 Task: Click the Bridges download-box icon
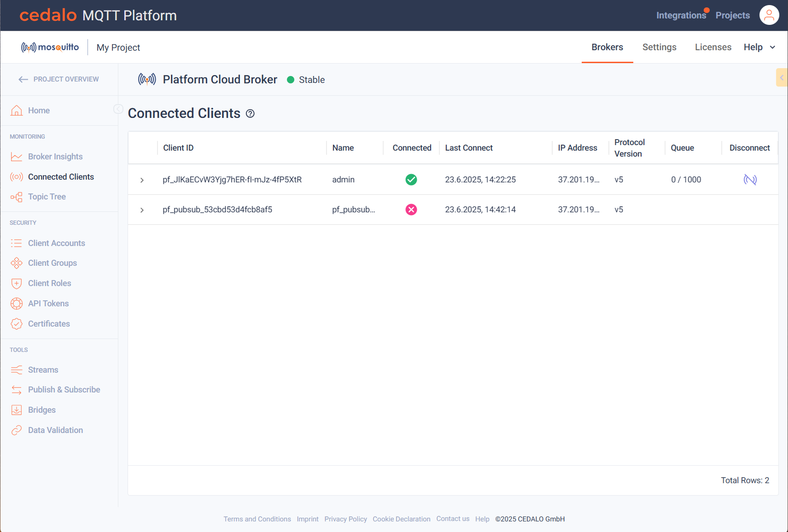click(17, 410)
